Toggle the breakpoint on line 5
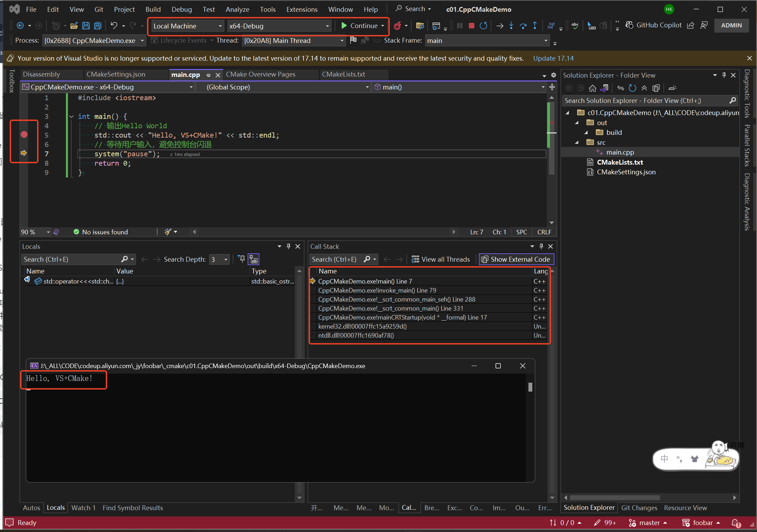The width and height of the screenshot is (757, 532). tap(24, 134)
